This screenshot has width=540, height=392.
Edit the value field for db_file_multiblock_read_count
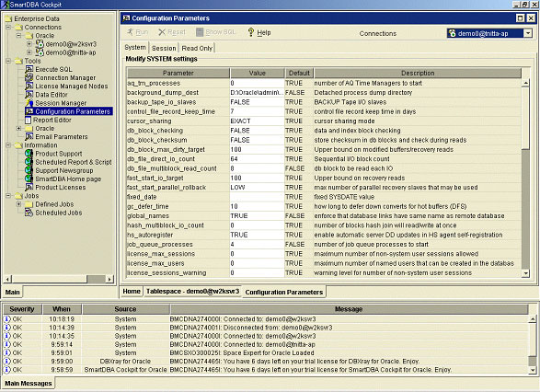pyautogui.click(x=257, y=168)
